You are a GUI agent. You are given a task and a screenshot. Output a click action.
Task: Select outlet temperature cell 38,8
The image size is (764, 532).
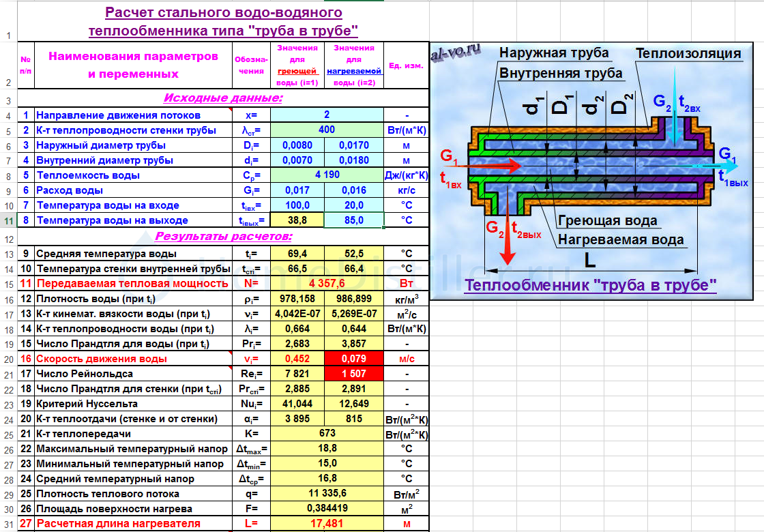(x=297, y=220)
